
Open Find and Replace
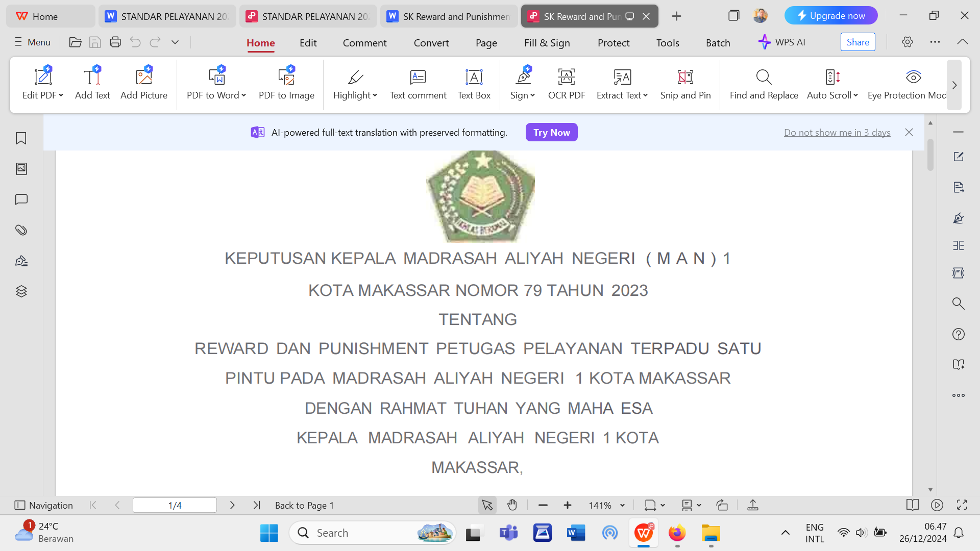pos(764,84)
